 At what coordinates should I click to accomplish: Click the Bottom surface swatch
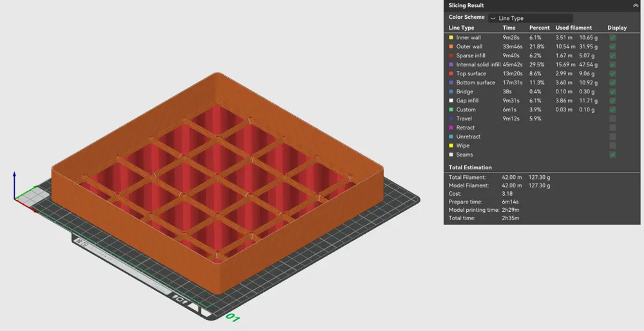pyautogui.click(x=451, y=82)
